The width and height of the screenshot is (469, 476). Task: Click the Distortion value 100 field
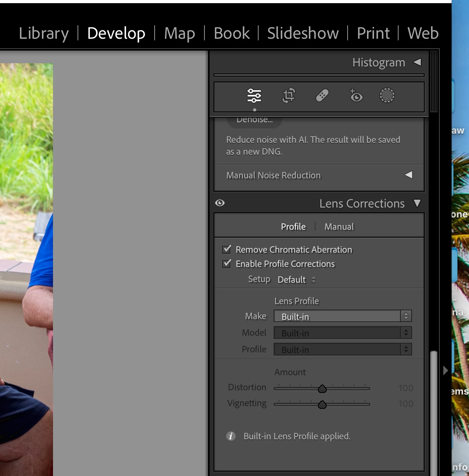pos(406,388)
